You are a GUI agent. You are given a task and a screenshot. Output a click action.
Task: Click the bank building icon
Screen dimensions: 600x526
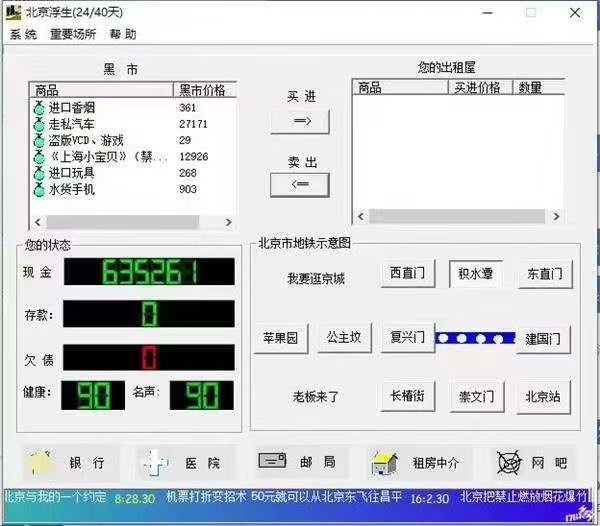40,462
